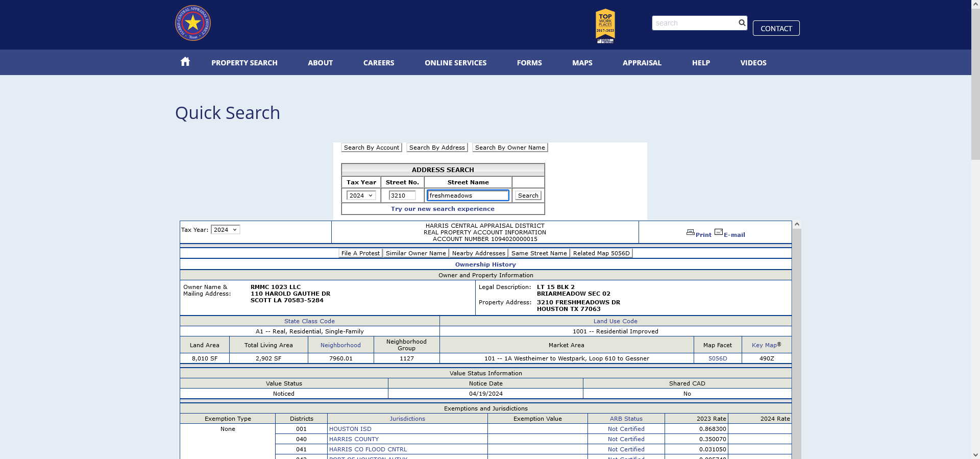The width and height of the screenshot is (980, 459).
Task: Open PROPERTY SEARCH menu
Action: [x=244, y=63]
